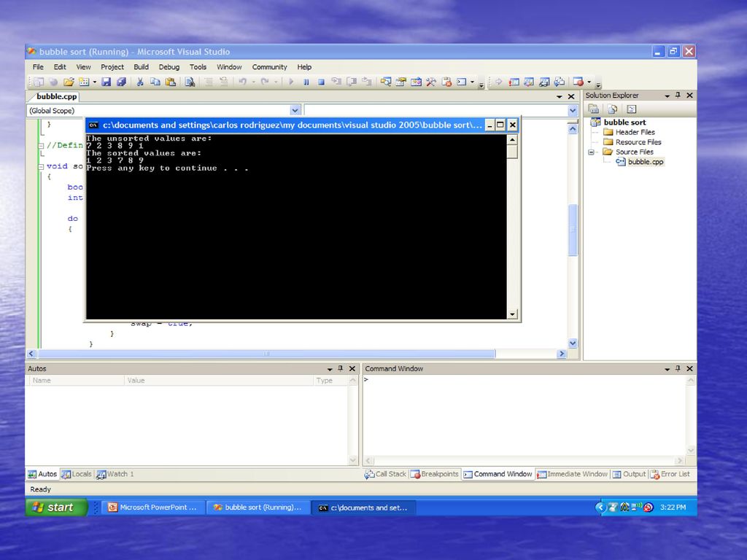This screenshot has height=560, width=747.
Task: Click the Redo arrow icon
Action: click(265, 82)
